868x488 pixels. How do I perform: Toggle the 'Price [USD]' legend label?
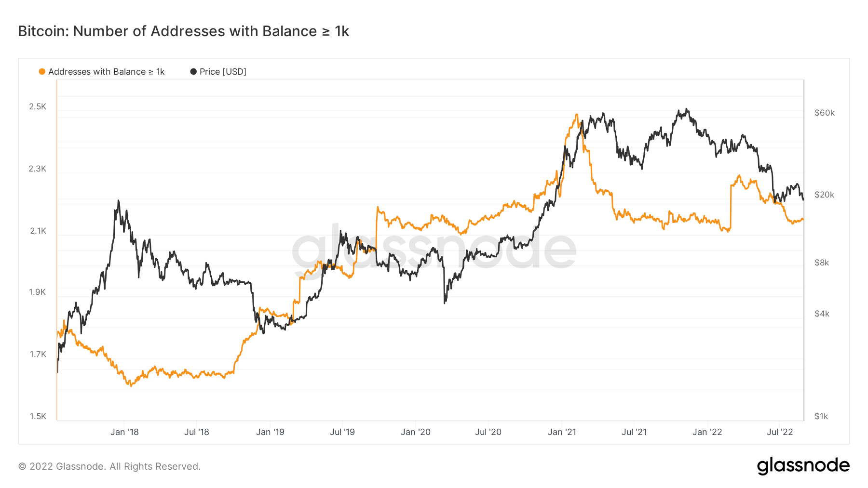223,72
